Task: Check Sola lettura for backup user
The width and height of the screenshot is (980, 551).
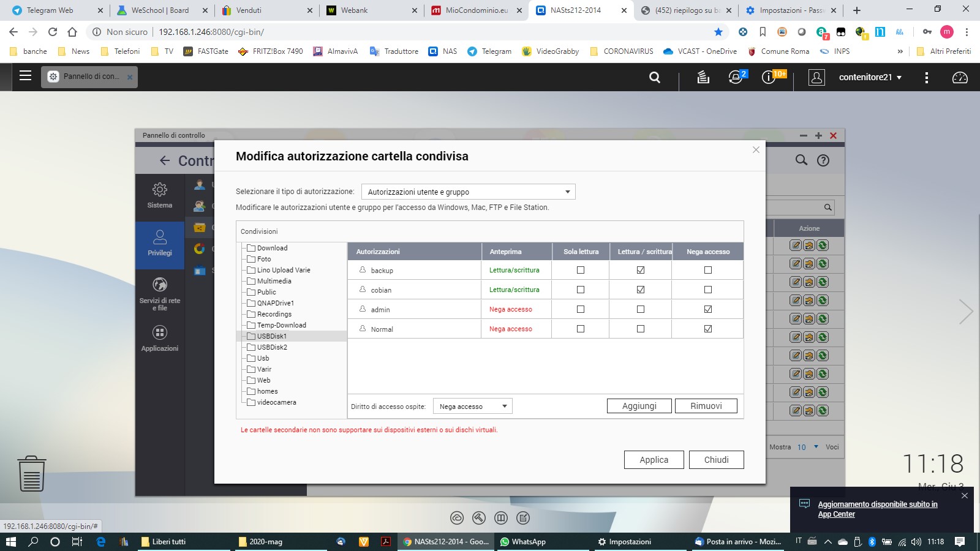Action: [x=581, y=270]
